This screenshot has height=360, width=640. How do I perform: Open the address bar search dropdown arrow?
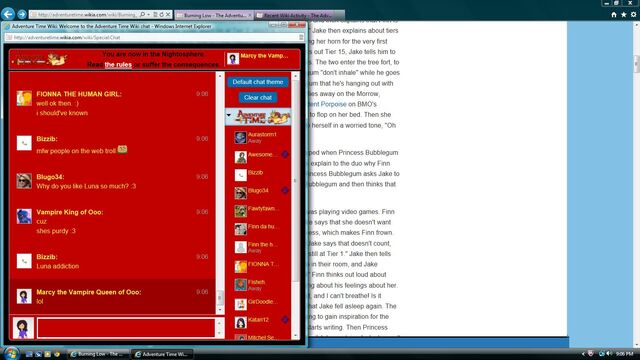click(148, 14)
